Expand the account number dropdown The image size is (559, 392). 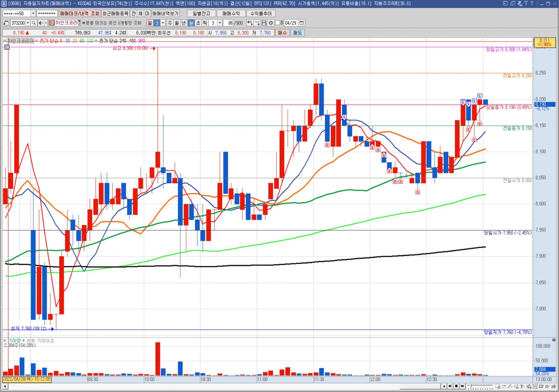(33, 14)
